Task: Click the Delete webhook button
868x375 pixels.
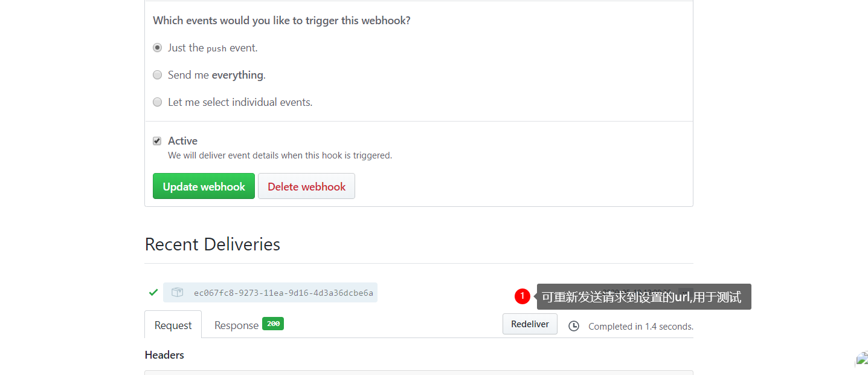Action: (306, 186)
